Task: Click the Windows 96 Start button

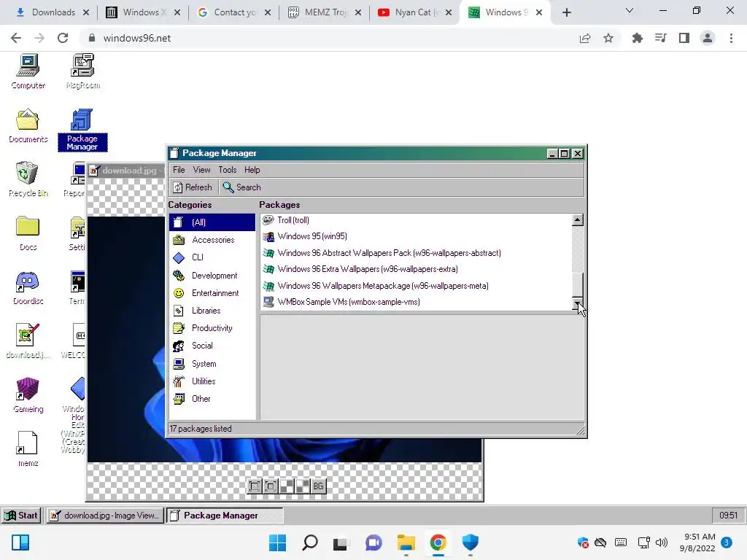Action: [x=21, y=516]
